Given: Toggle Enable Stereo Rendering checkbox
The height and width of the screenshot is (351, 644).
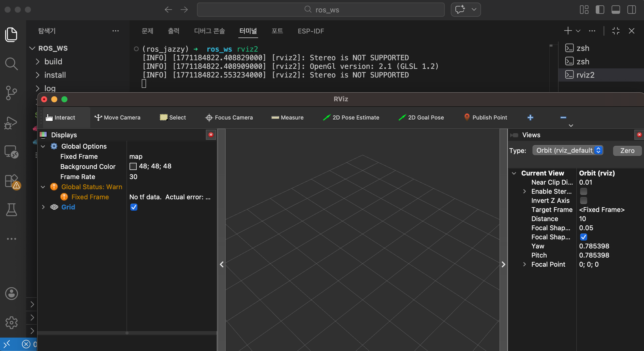Looking at the screenshot, I should pos(583,191).
